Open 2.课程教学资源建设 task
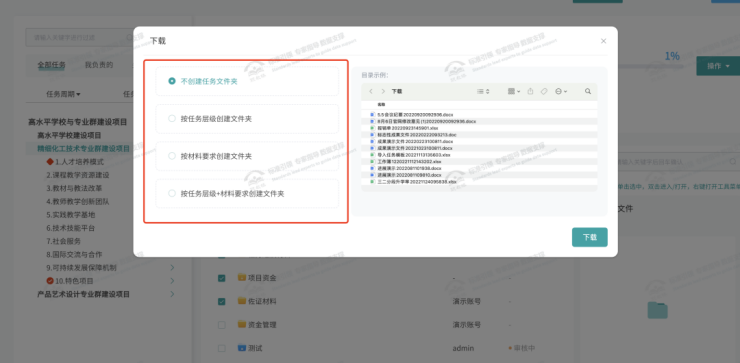The width and height of the screenshot is (740, 363). pyautogui.click(x=78, y=175)
